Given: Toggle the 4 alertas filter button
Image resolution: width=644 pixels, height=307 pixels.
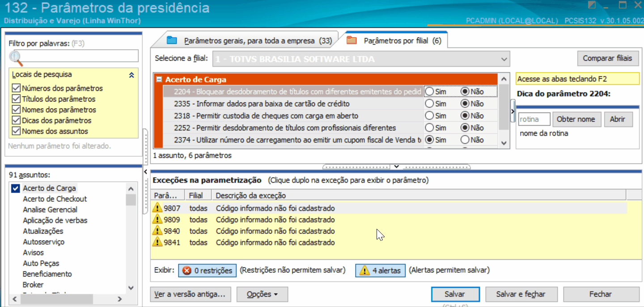Looking at the screenshot, I should click(x=381, y=270).
